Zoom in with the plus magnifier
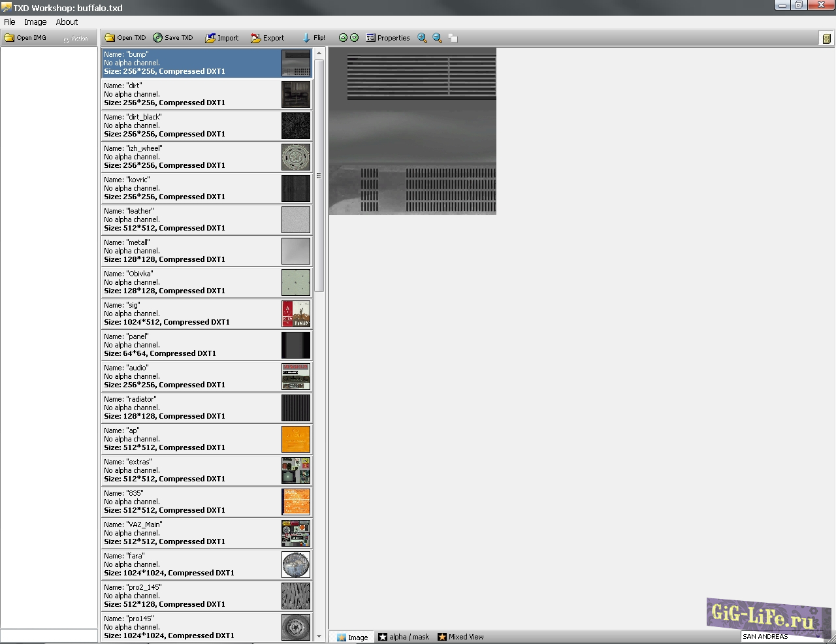Image resolution: width=836 pixels, height=644 pixels. (x=423, y=38)
